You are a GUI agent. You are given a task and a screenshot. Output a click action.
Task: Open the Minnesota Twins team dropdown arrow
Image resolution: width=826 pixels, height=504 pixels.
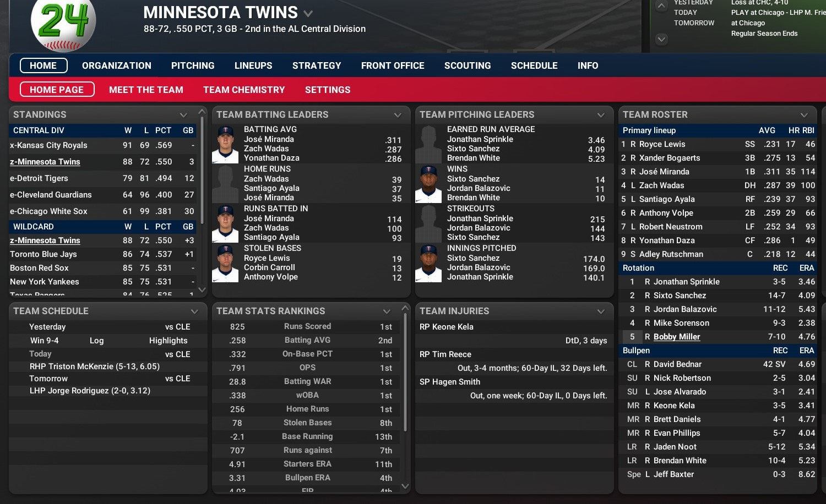[308, 13]
